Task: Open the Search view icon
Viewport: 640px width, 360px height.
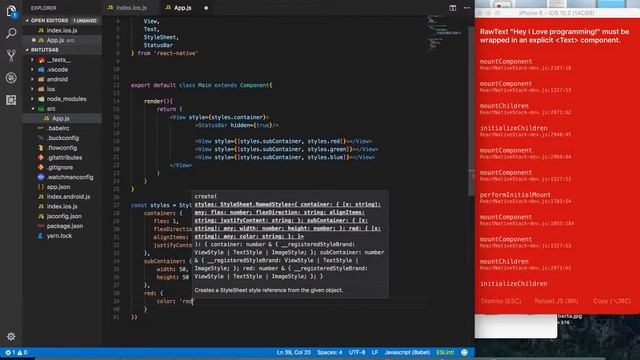Action: [x=11, y=33]
